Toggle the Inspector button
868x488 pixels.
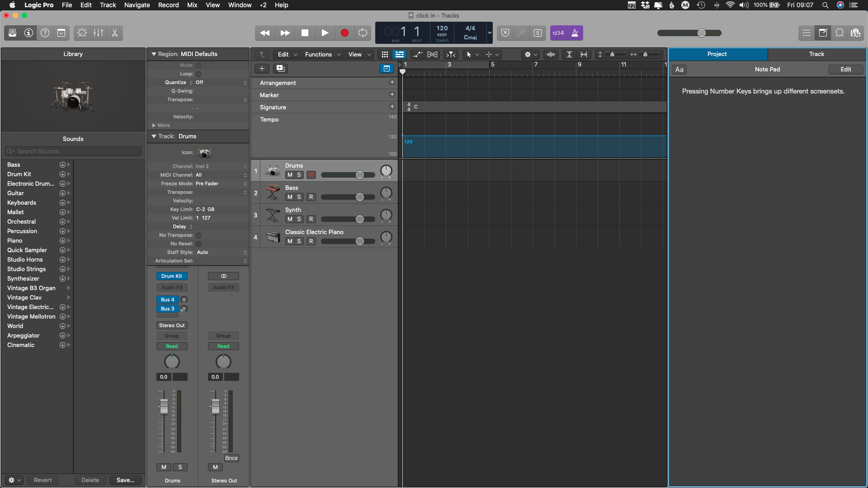pos(28,33)
